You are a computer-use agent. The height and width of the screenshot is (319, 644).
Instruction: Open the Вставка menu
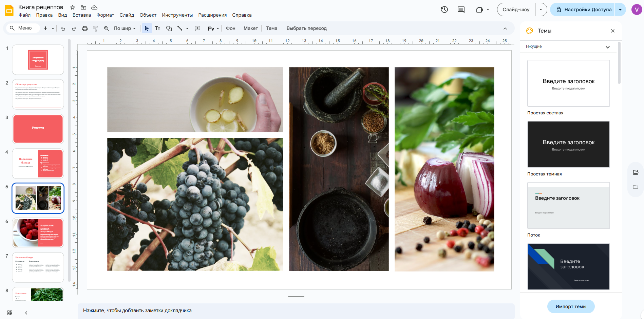[x=81, y=15]
